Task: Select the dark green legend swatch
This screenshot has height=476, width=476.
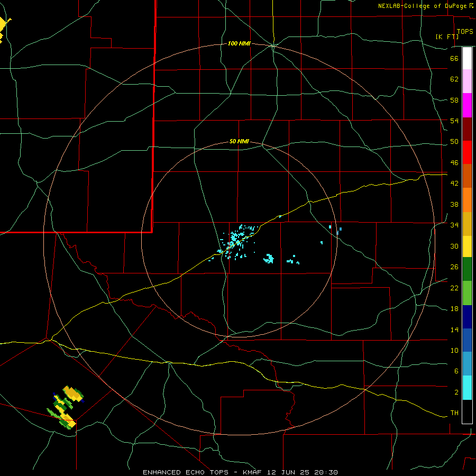Action: 467,269
